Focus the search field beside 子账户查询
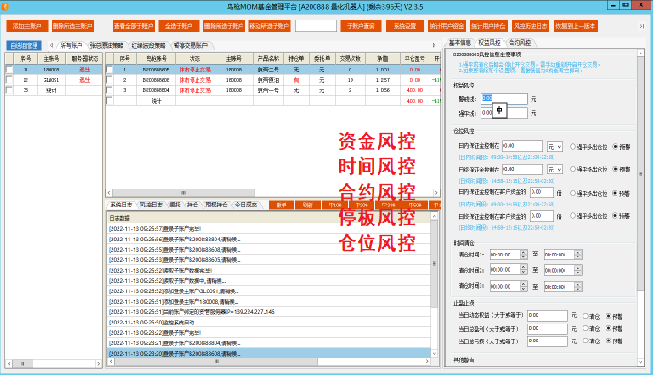 point(316,26)
